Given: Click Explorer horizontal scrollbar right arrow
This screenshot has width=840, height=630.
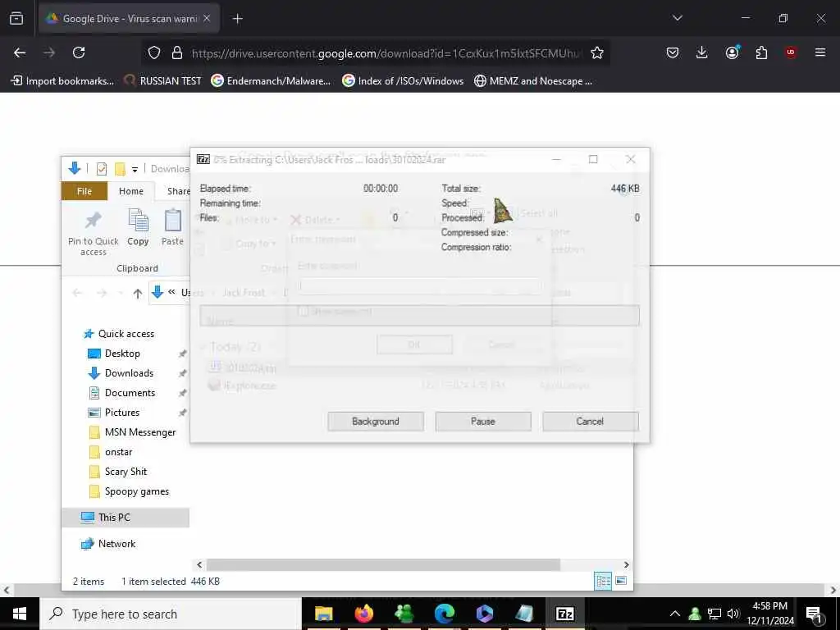Looking at the screenshot, I should tap(626, 564).
